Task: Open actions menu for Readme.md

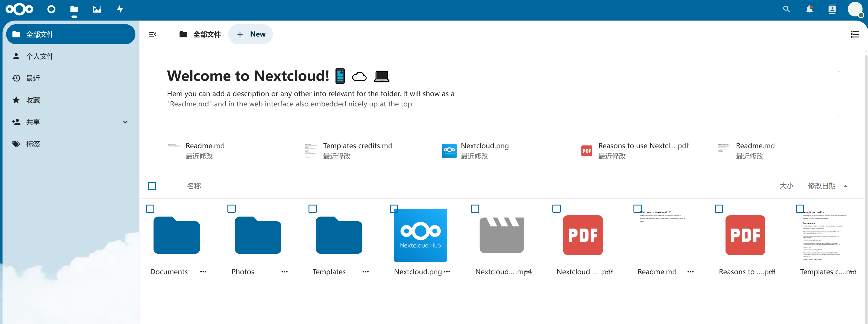Action: (x=690, y=272)
